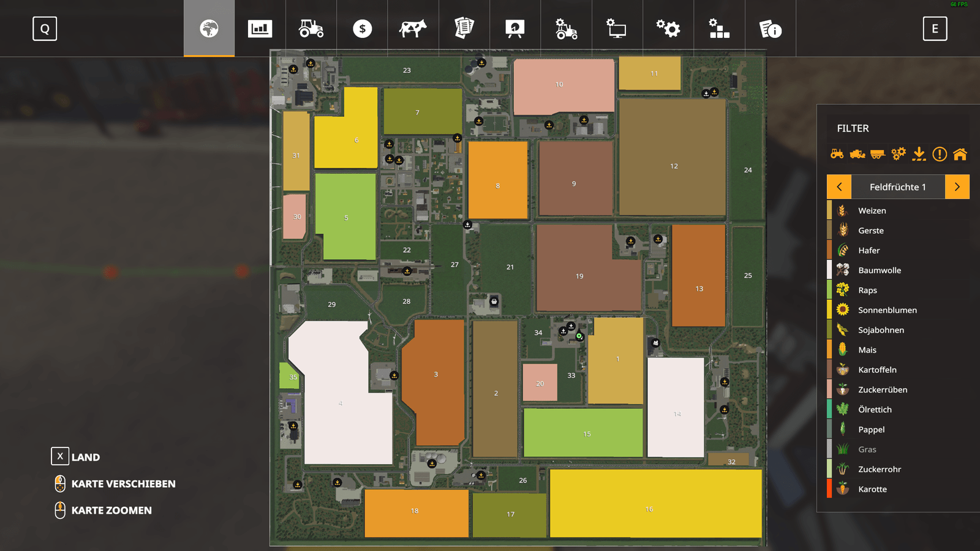Click the Sonnenblumen sunflower icon
The width and height of the screenshot is (980, 551).
843,310
